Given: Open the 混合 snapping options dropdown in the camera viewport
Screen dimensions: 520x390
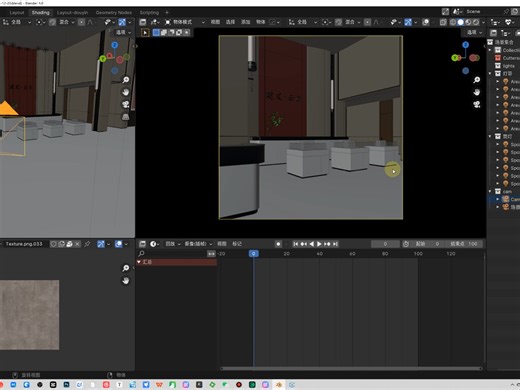Looking at the screenshot, I should pos(352,22).
